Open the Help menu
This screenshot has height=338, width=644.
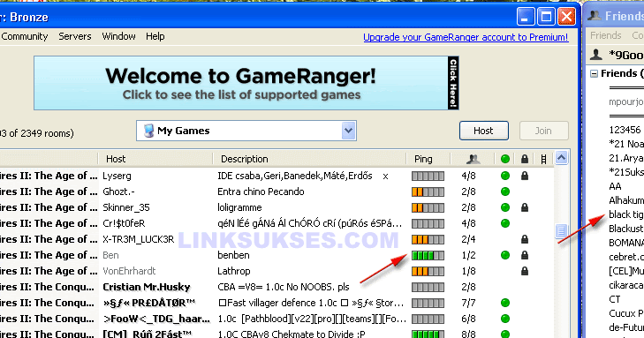point(155,36)
